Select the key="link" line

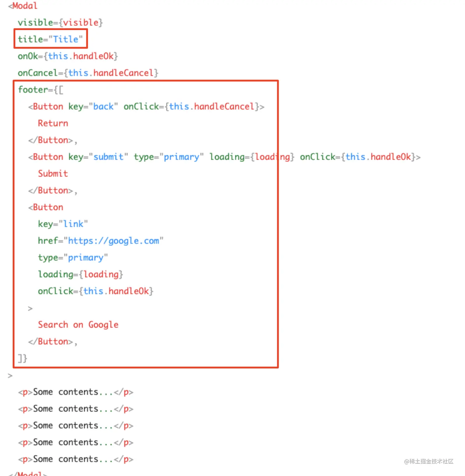click(x=63, y=224)
